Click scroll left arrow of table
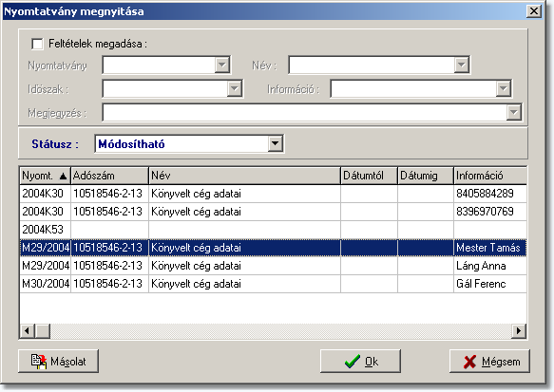This screenshot has width=554, height=392. (27, 331)
